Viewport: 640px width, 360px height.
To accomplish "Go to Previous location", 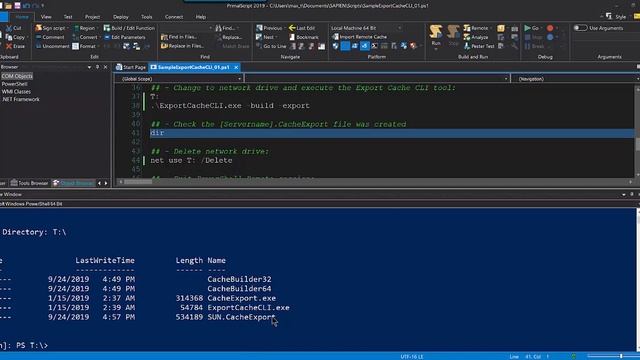I will click(x=269, y=28).
